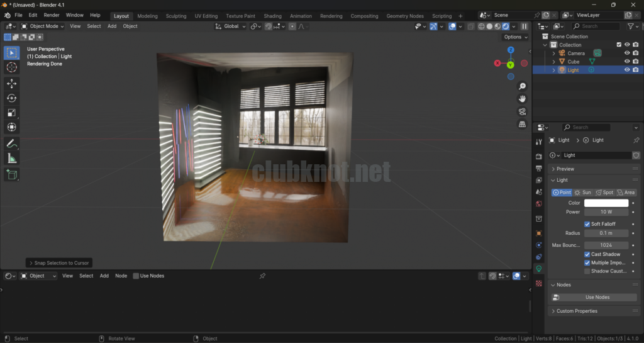
Task: Click the Use Nodes button
Action: (597, 297)
